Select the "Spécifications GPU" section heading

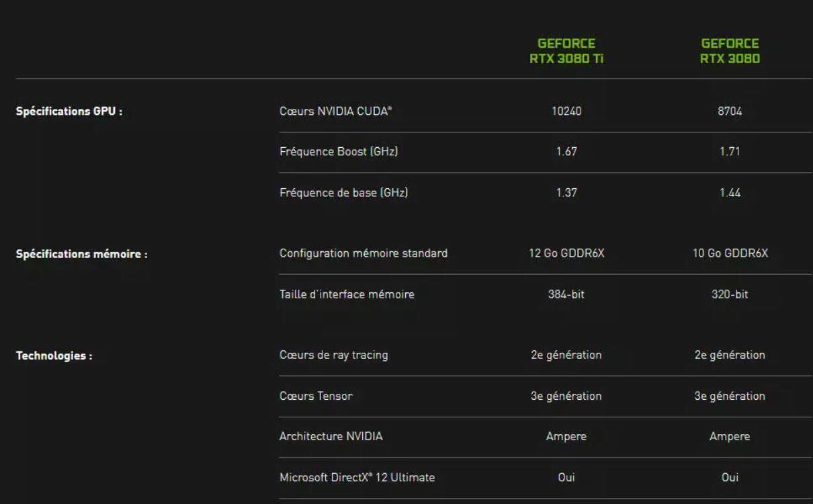pyautogui.click(x=69, y=112)
